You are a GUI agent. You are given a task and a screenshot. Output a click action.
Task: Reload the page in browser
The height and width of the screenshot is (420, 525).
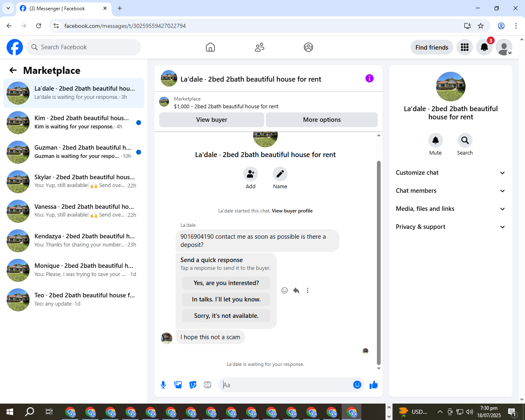[x=39, y=26]
